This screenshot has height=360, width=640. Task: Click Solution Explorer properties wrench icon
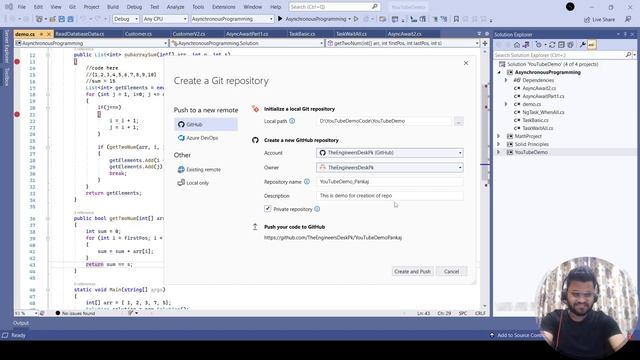[582, 45]
